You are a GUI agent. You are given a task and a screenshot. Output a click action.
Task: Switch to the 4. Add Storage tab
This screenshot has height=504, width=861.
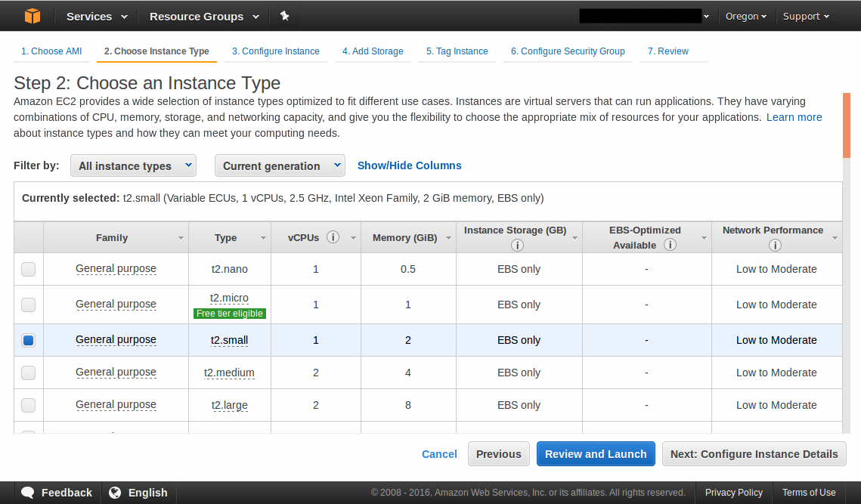pyautogui.click(x=373, y=51)
